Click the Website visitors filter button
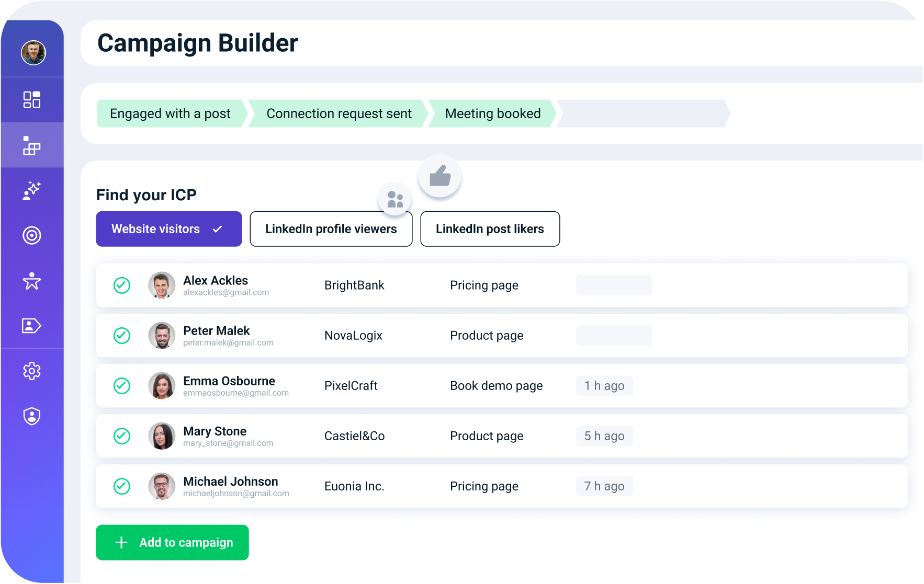This screenshot has height=584, width=924. coord(168,229)
